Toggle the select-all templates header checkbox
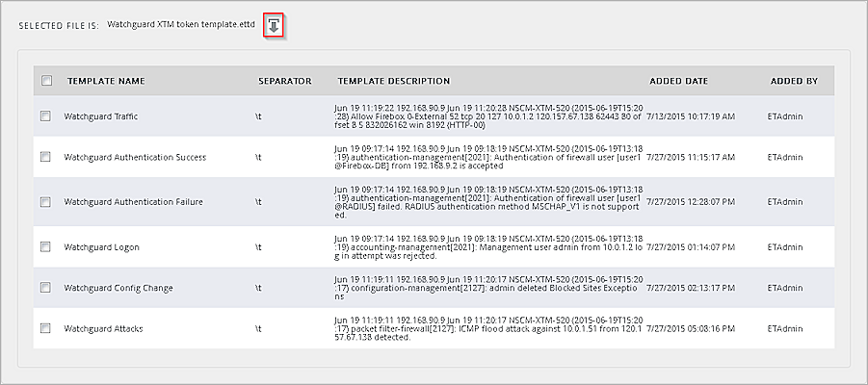Viewport: 868px width, 385px height. (46, 81)
